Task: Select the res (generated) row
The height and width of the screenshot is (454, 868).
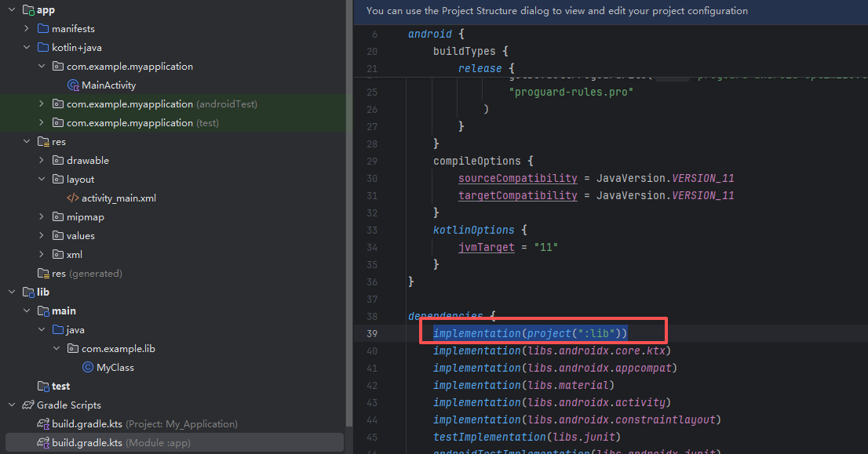Action: point(87,273)
